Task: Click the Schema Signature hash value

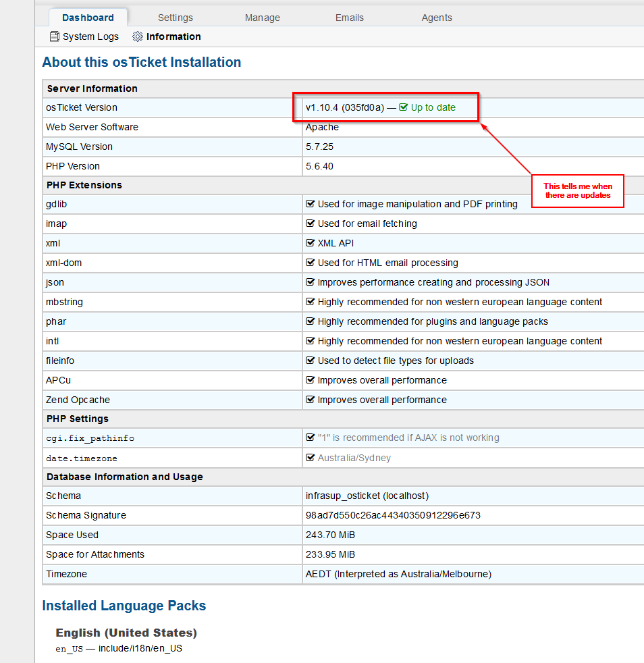Action: pos(393,515)
